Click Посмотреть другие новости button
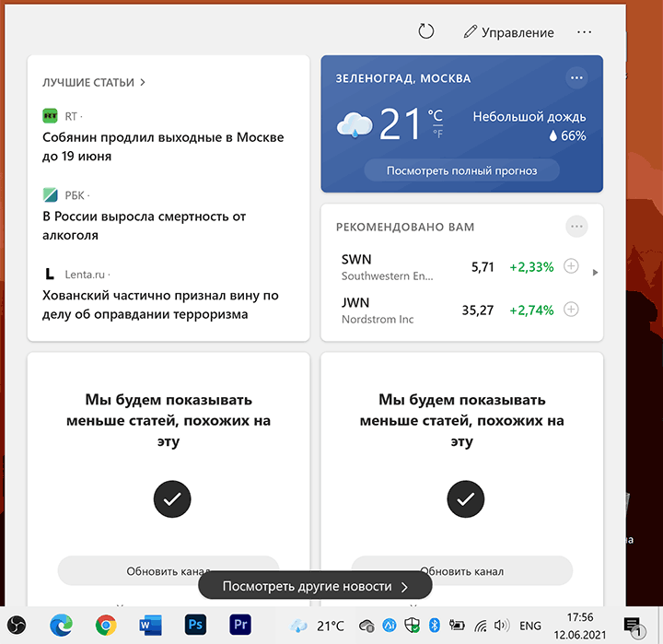 pyautogui.click(x=315, y=586)
